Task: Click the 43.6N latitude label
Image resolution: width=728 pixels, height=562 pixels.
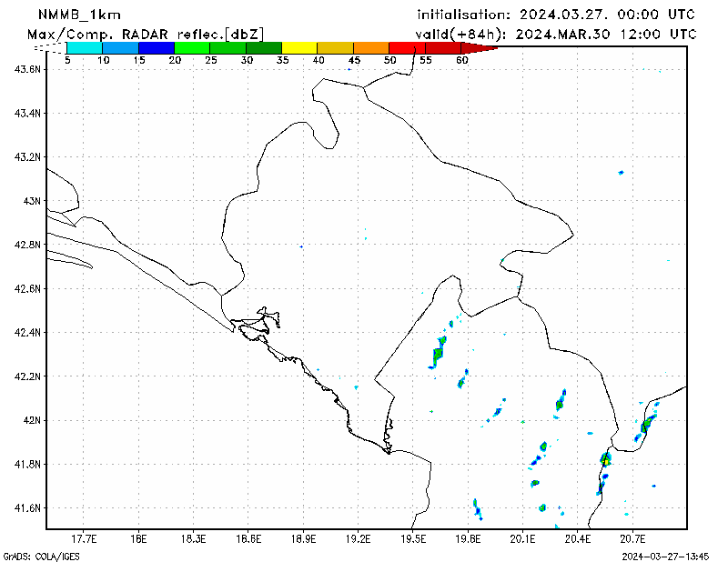Action: point(28,69)
